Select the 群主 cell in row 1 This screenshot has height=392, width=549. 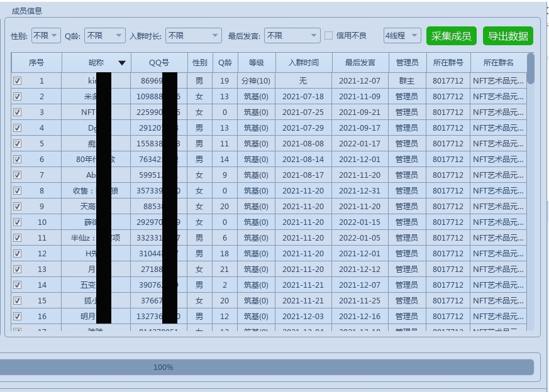coord(406,81)
